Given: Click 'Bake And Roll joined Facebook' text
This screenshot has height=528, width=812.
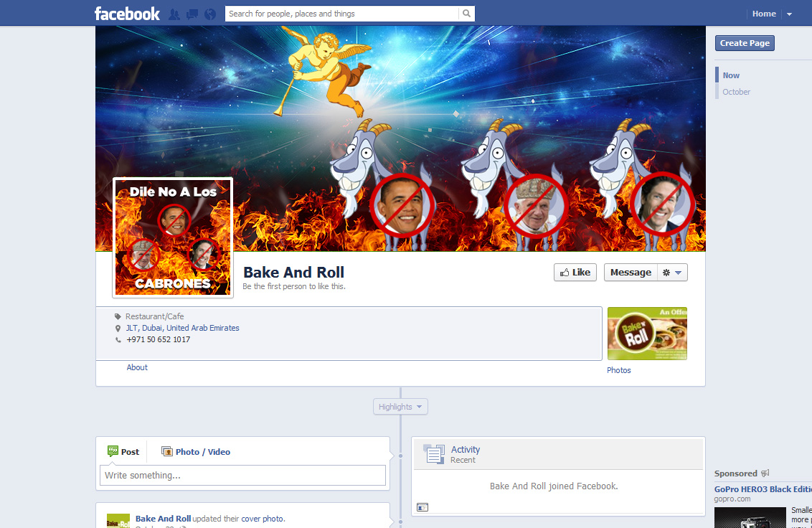Looking at the screenshot, I should click(x=554, y=486).
